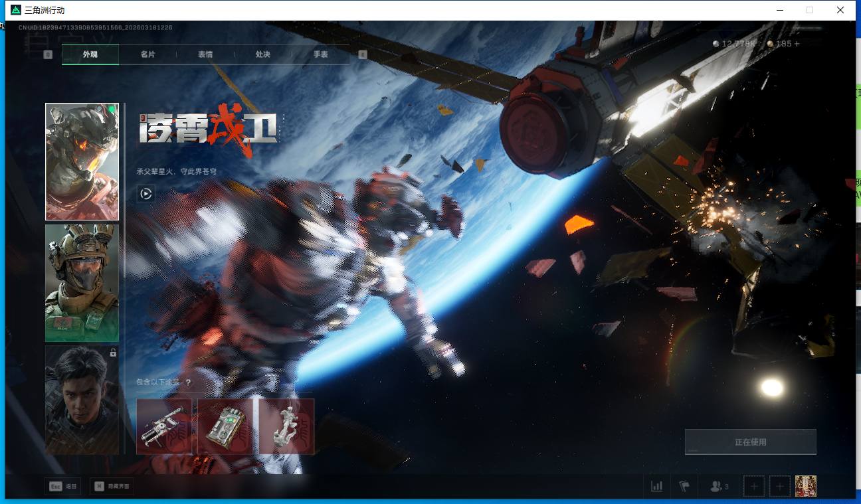Minimize the 三角洲行动 window
Image resolution: width=861 pixels, height=504 pixels.
tap(780, 10)
